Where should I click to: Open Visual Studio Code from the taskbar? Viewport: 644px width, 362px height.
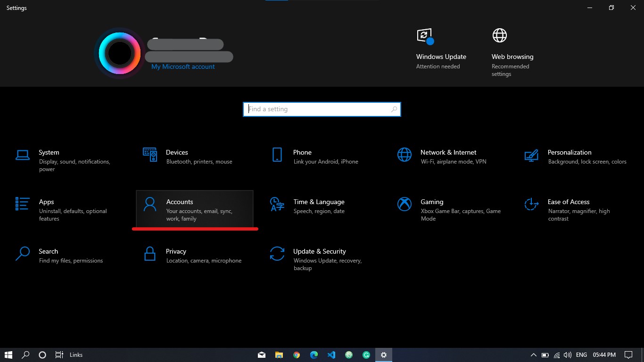click(x=331, y=355)
